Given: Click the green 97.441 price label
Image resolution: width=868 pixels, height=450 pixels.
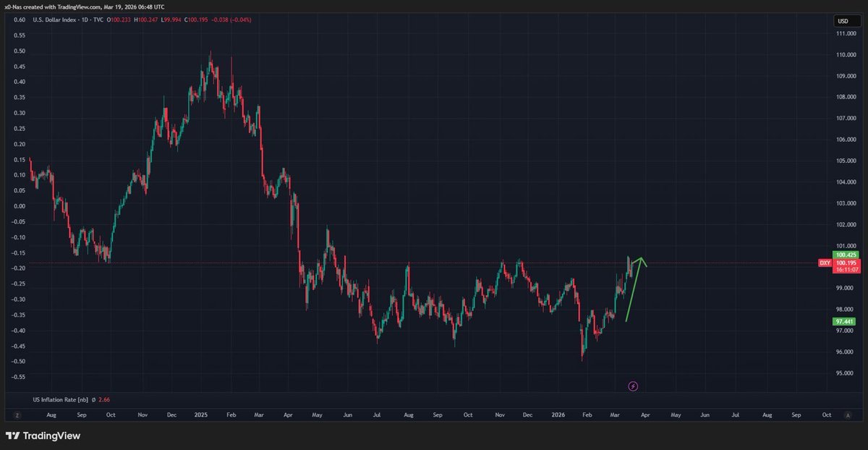Looking at the screenshot, I should (845, 320).
